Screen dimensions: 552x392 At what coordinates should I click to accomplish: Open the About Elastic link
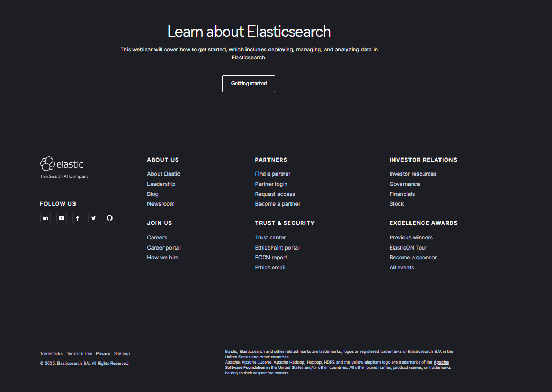pyautogui.click(x=163, y=174)
